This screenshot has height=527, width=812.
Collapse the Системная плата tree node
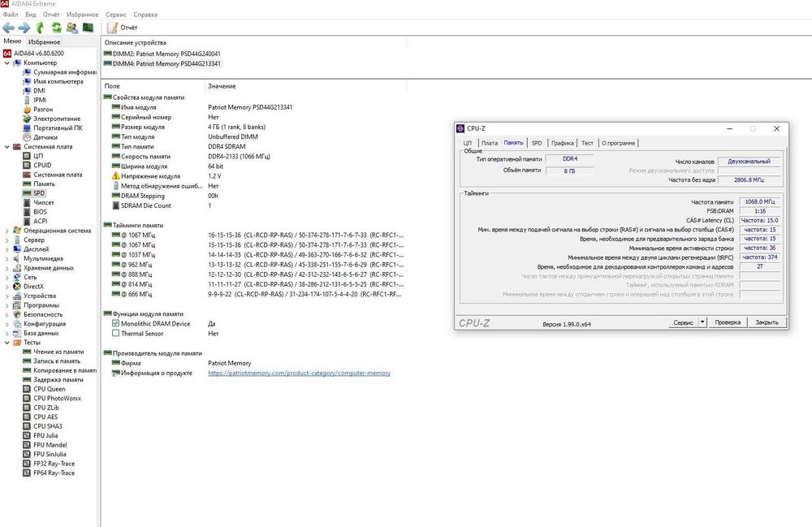point(6,146)
